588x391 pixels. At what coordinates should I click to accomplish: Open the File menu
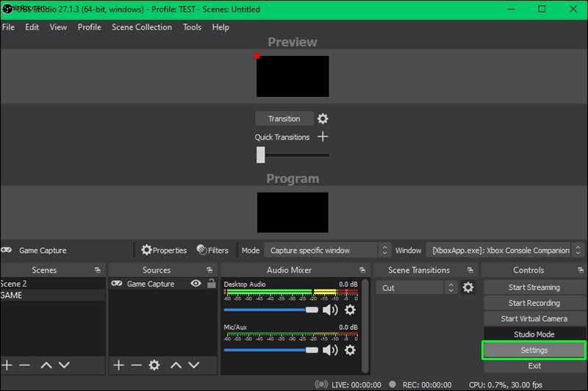(8, 27)
